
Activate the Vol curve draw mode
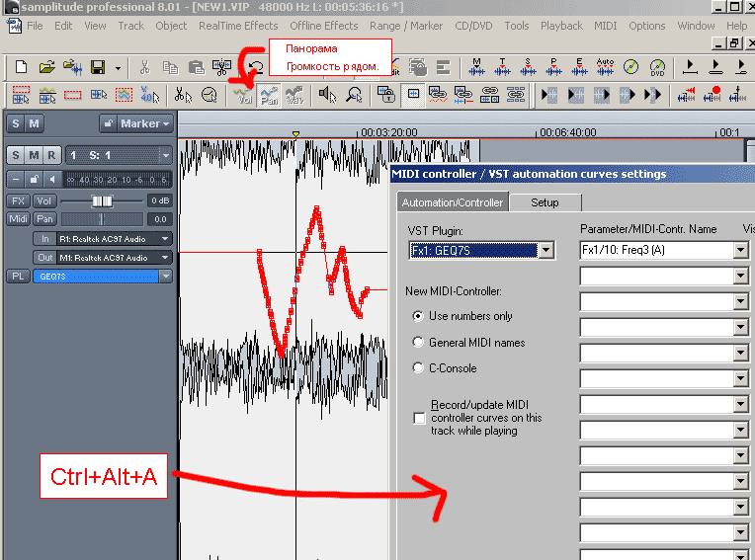pyautogui.click(x=243, y=95)
